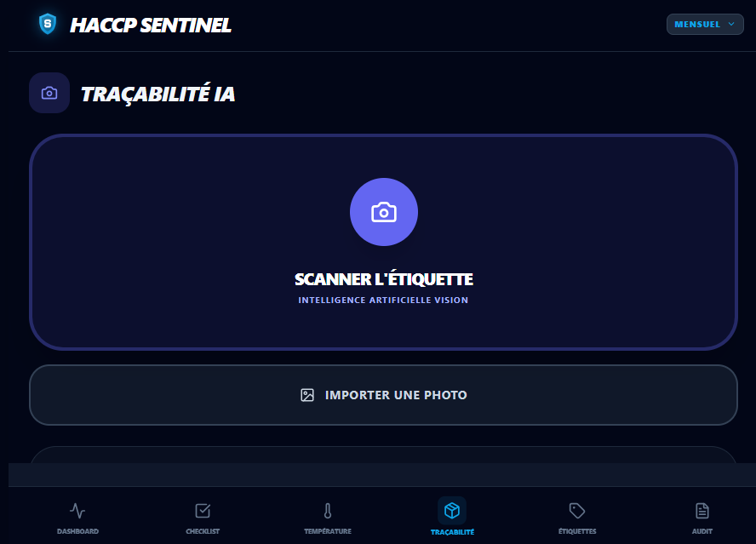The image size is (756, 544).
Task: Tap the purple round camera scan button
Action: click(x=384, y=212)
